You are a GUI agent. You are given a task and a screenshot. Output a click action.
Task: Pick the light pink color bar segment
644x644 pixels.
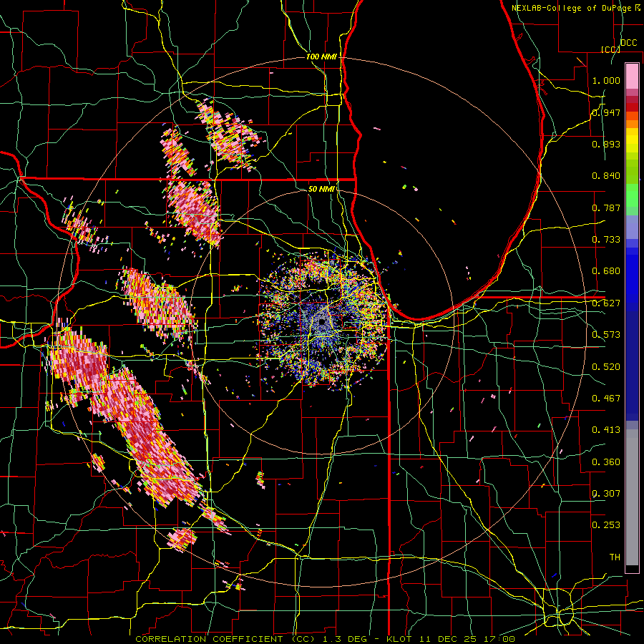click(632, 76)
